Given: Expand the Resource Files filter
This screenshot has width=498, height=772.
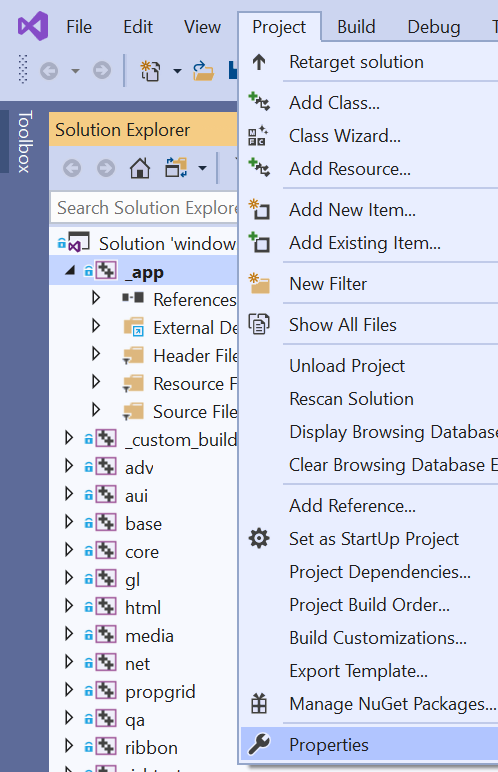Looking at the screenshot, I should [96, 382].
